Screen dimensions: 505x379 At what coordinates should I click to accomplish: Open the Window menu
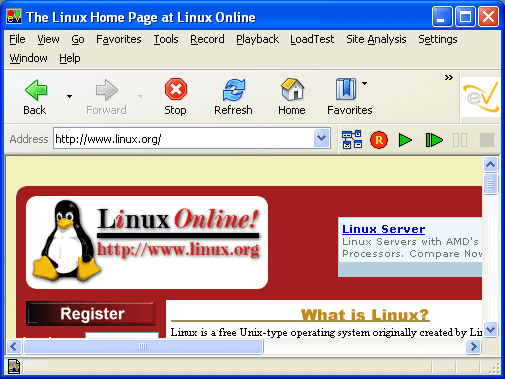[x=28, y=58]
